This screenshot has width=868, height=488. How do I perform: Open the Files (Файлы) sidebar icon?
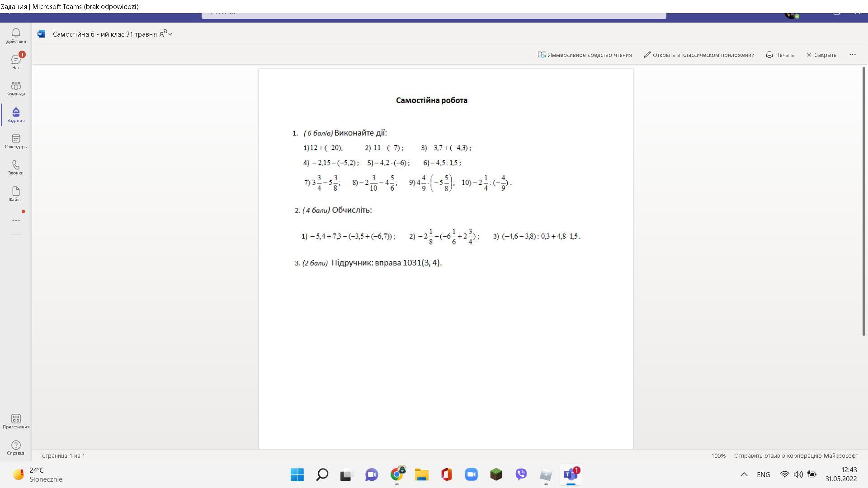click(x=16, y=193)
